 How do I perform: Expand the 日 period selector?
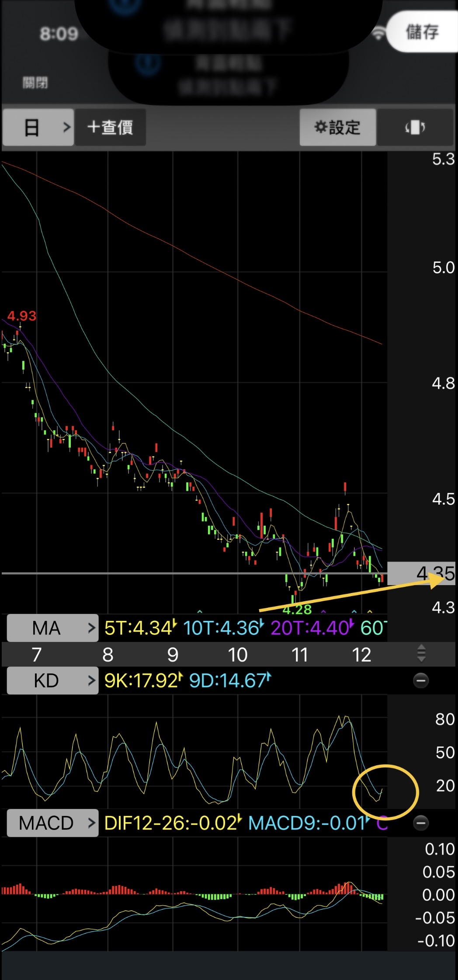click(x=38, y=127)
